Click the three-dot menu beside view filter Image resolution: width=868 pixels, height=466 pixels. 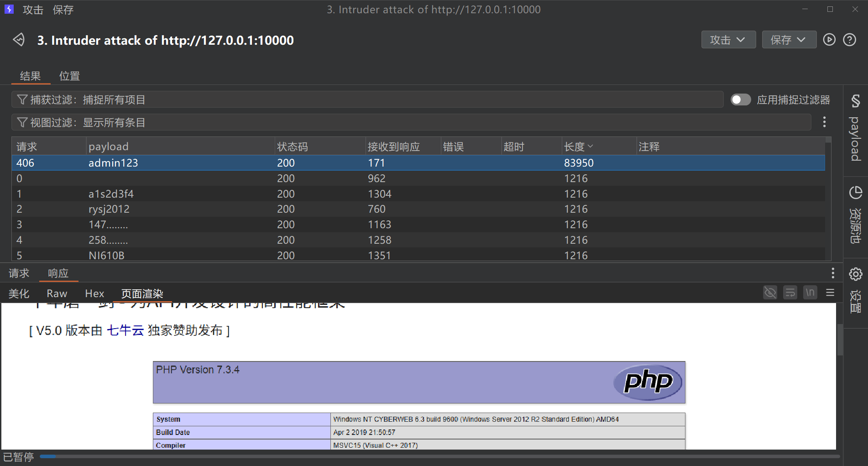(x=824, y=122)
